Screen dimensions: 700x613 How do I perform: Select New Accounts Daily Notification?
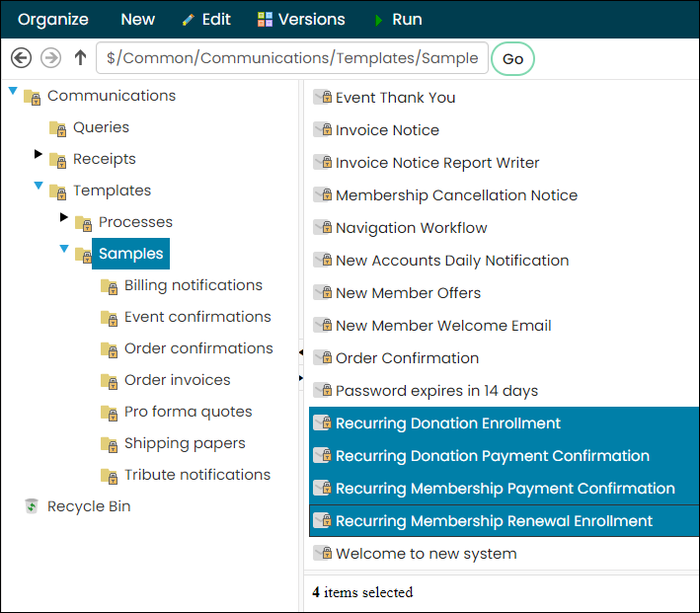(452, 261)
